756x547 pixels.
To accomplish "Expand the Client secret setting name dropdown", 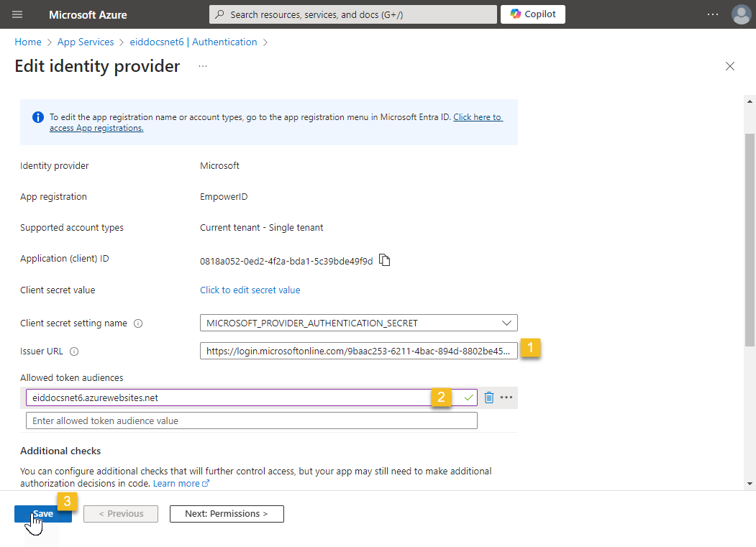I will (x=507, y=323).
